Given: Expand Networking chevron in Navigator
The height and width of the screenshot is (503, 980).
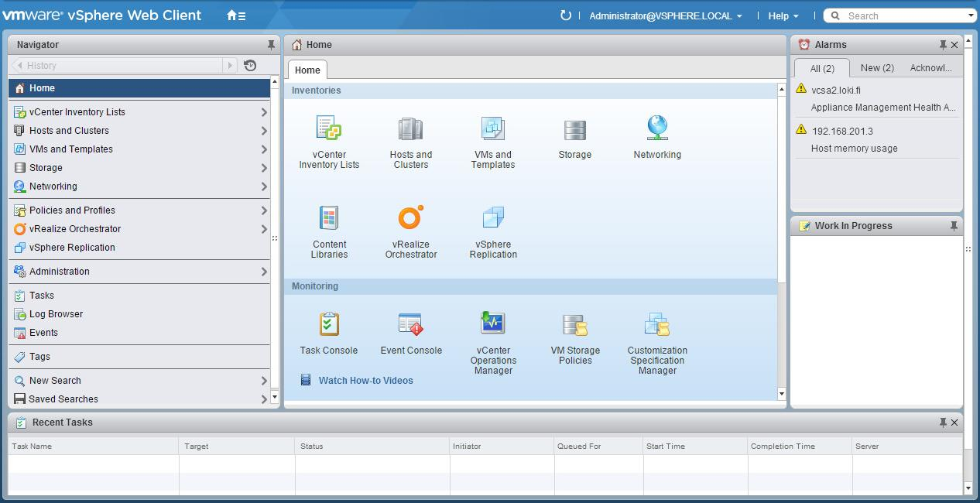Looking at the screenshot, I should pos(264,186).
